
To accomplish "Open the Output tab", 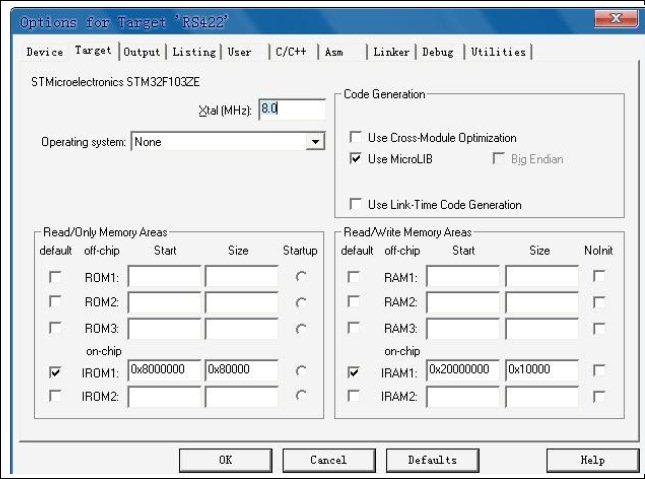I will [x=142, y=52].
